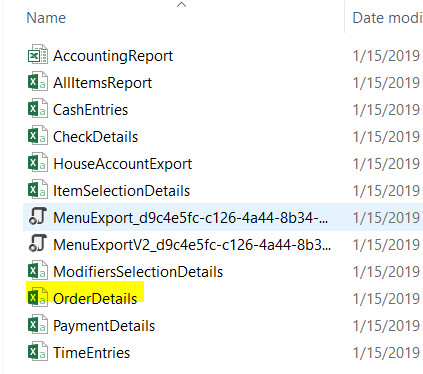Click the HouseAccountExport file icon

click(x=38, y=162)
